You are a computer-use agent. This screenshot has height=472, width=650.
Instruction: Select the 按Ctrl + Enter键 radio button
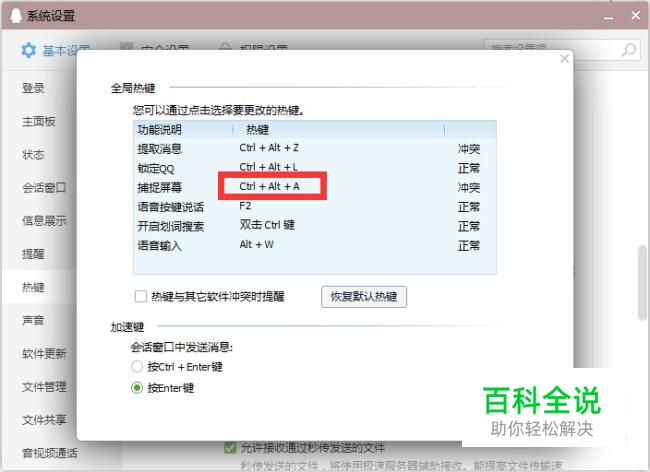click(136, 366)
